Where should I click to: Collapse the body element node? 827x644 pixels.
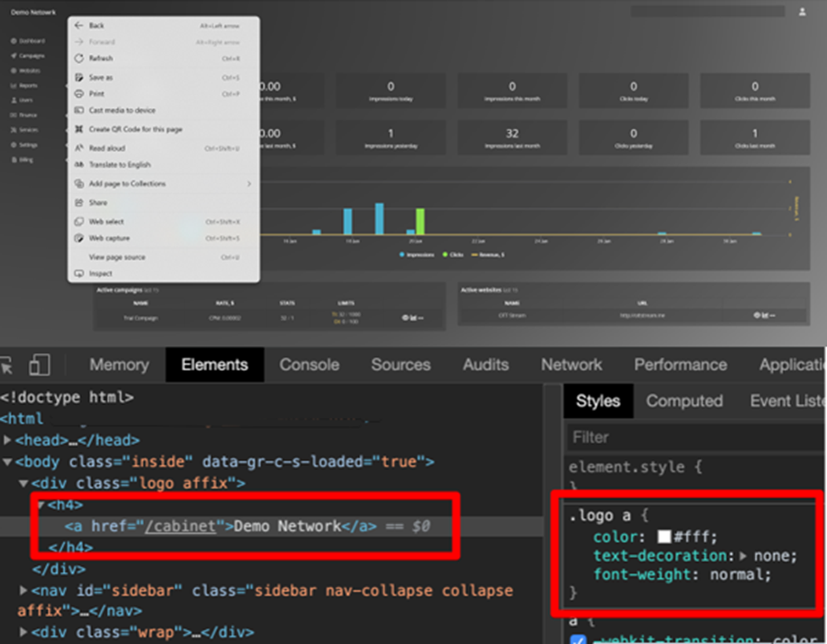click(7, 461)
